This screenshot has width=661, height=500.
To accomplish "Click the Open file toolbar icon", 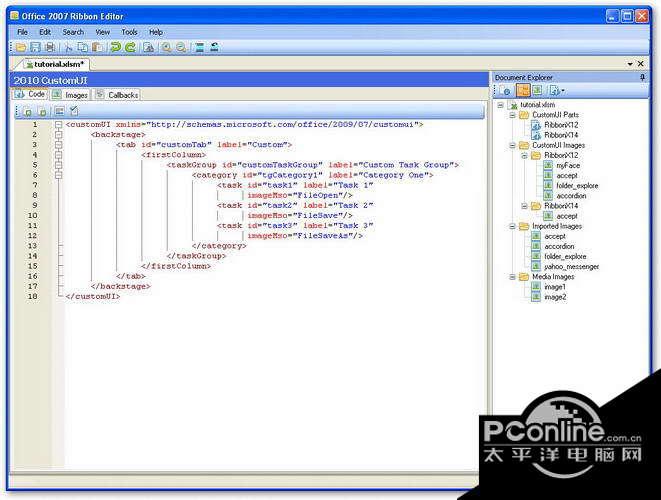I will (x=21, y=48).
